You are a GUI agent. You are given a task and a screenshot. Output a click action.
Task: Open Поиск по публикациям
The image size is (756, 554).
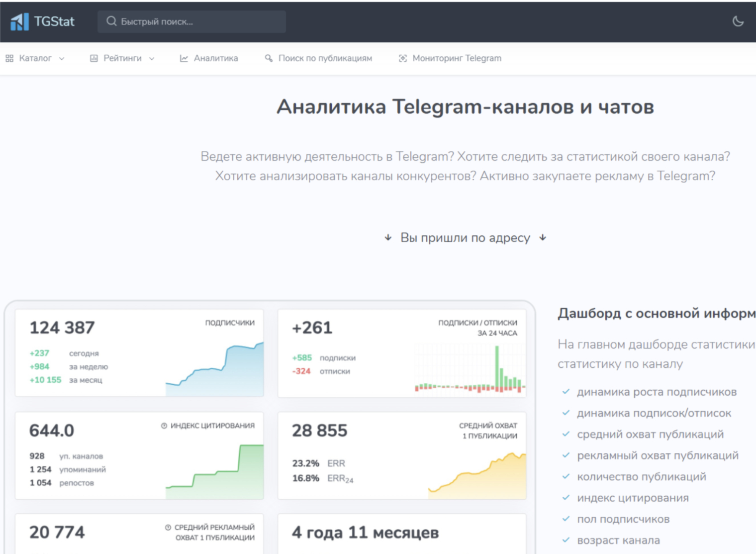click(325, 58)
